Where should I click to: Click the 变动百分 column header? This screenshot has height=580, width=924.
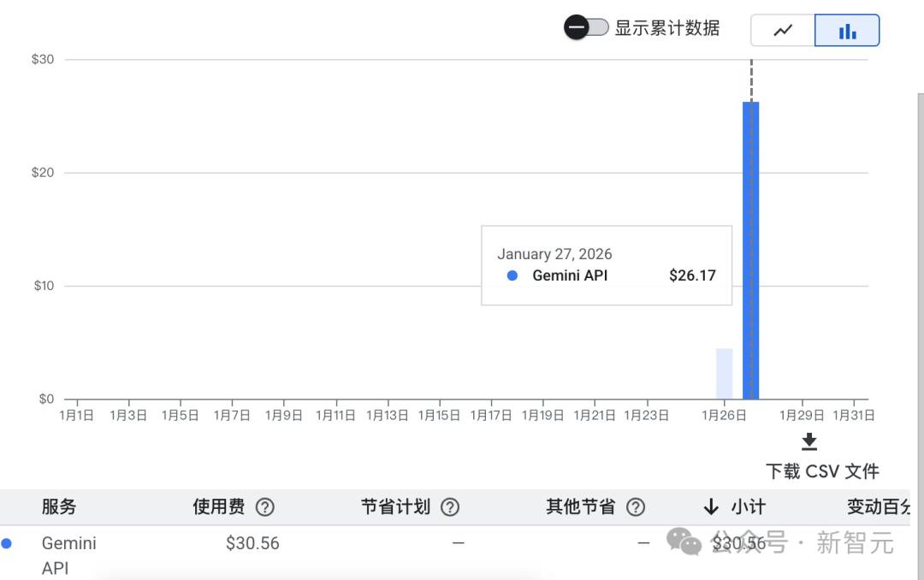[x=879, y=507]
